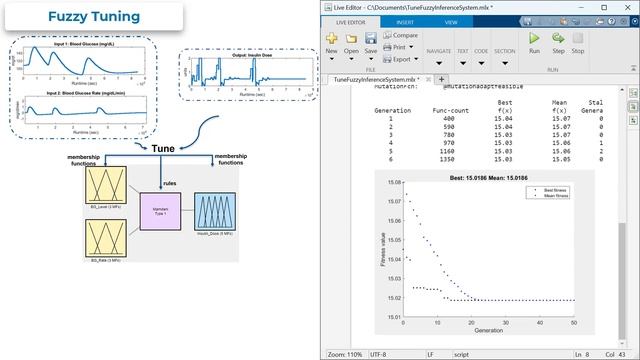The image size is (640, 360).
Task: Click bottom output-layout icon on right sidebar
Action: 633,120
